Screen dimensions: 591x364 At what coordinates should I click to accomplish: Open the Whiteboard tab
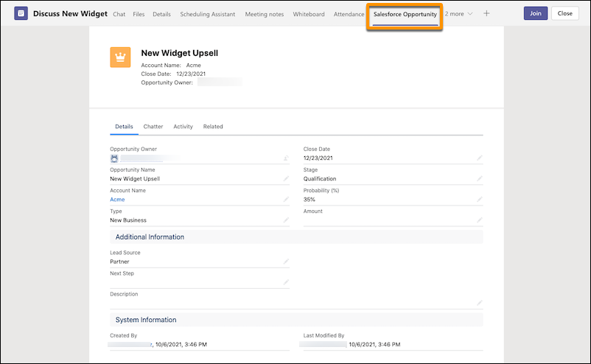[309, 14]
